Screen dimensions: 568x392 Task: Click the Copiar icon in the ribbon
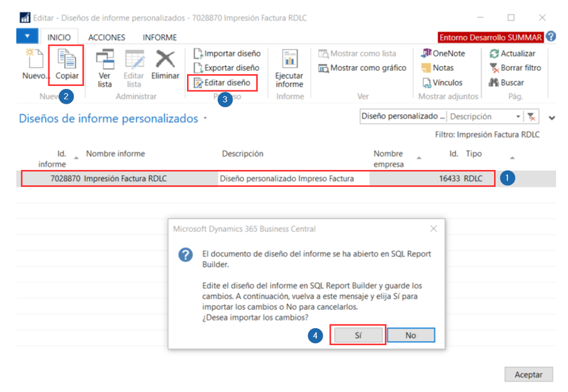coord(67,64)
